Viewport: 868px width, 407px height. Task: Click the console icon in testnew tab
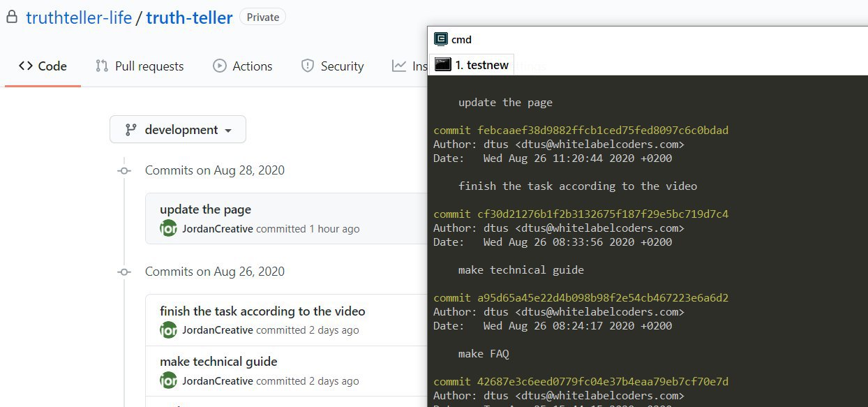[443, 65]
